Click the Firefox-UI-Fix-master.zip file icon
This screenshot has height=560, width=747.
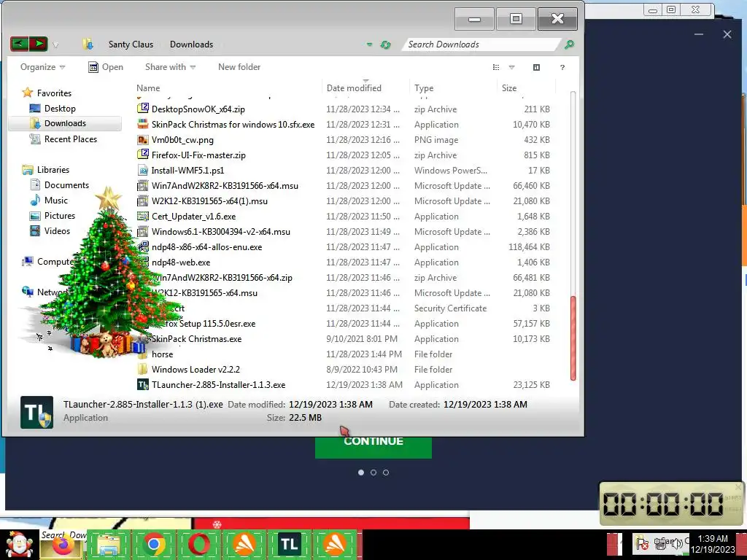[x=142, y=155]
